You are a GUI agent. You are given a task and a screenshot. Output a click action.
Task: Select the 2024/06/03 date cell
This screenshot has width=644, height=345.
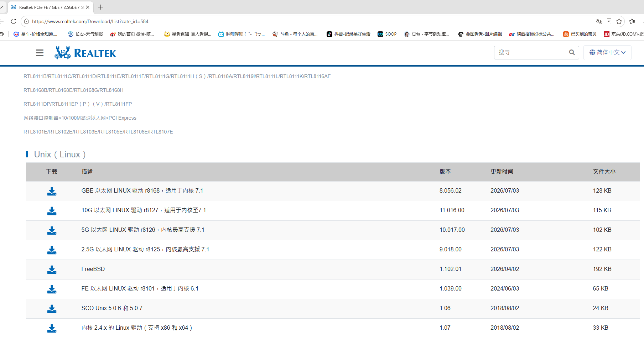tap(505, 288)
